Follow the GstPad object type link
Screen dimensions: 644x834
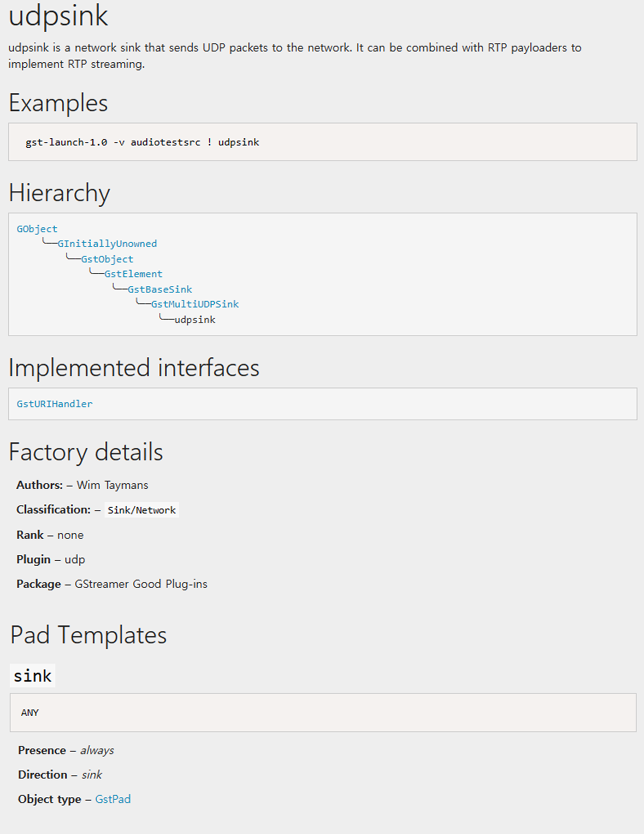pos(113,799)
